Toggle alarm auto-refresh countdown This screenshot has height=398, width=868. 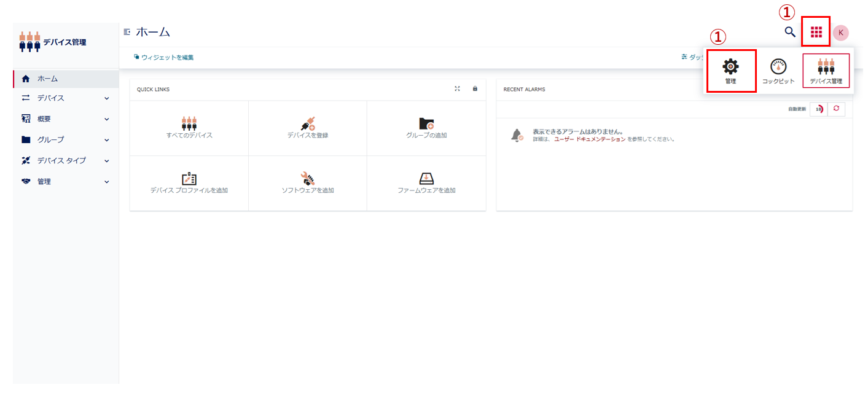pyautogui.click(x=818, y=109)
